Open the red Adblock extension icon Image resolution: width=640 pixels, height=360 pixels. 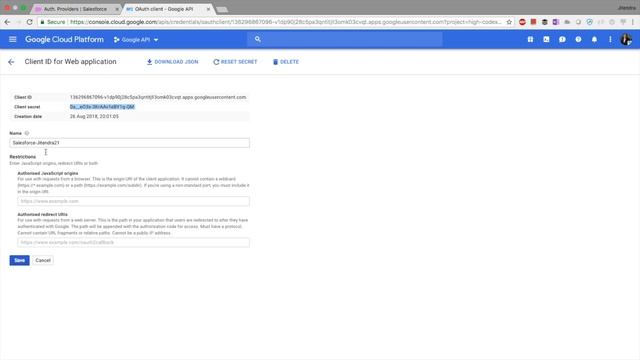(522, 22)
